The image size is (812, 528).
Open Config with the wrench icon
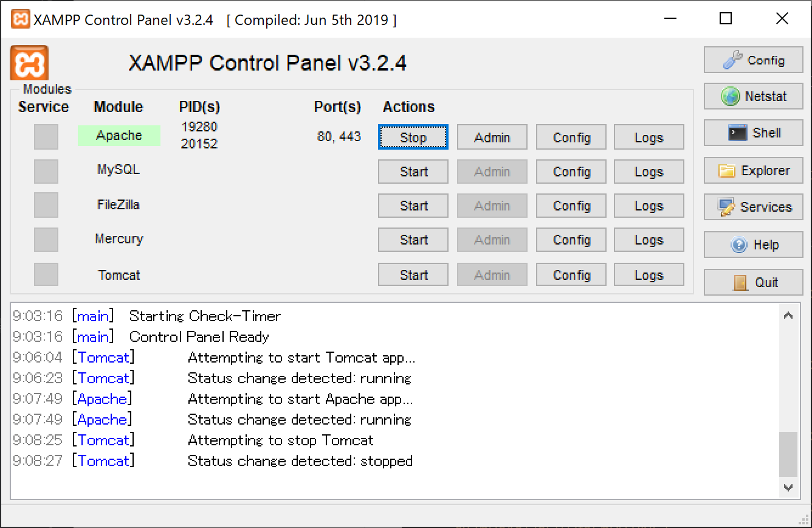coord(754,60)
